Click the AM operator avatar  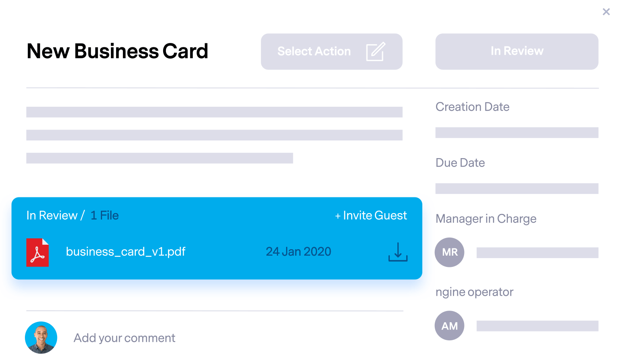tap(450, 325)
